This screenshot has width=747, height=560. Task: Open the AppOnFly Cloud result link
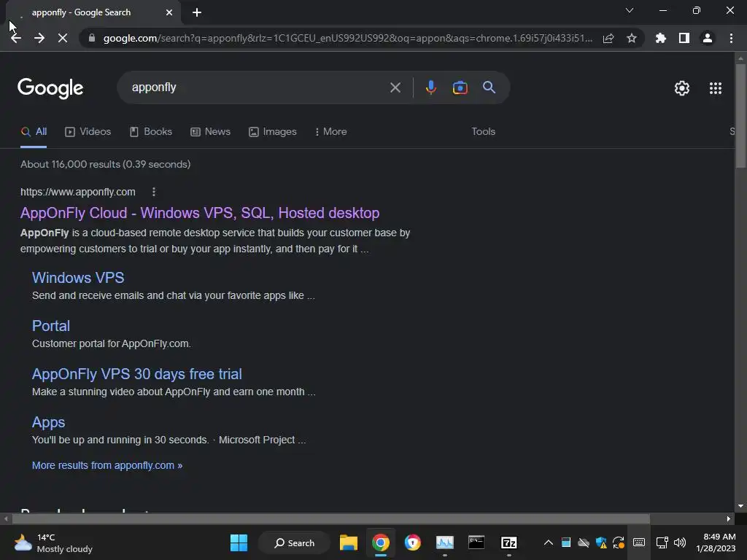200,213
